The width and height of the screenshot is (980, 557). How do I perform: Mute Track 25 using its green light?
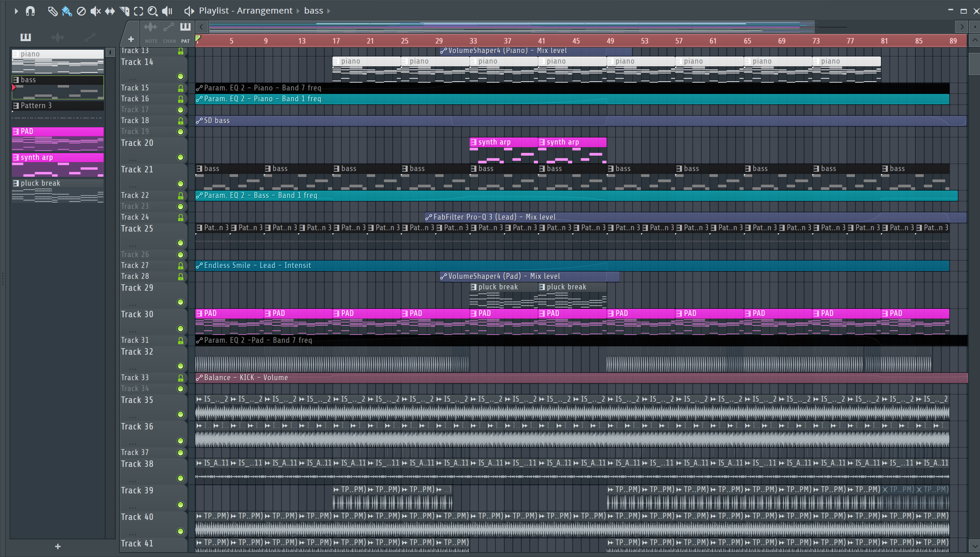click(x=180, y=243)
